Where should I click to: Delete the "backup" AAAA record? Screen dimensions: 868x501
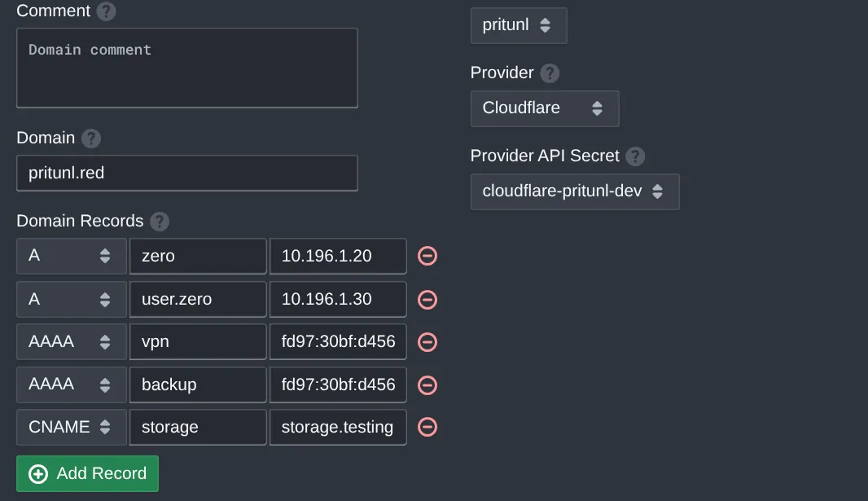tap(427, 385)
